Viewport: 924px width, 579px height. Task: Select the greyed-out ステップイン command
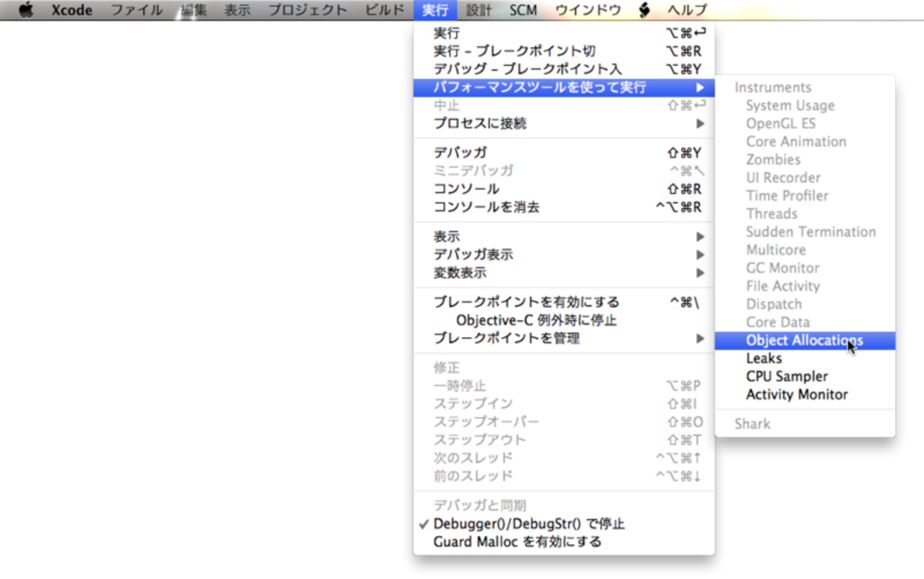tap(564, 404)
